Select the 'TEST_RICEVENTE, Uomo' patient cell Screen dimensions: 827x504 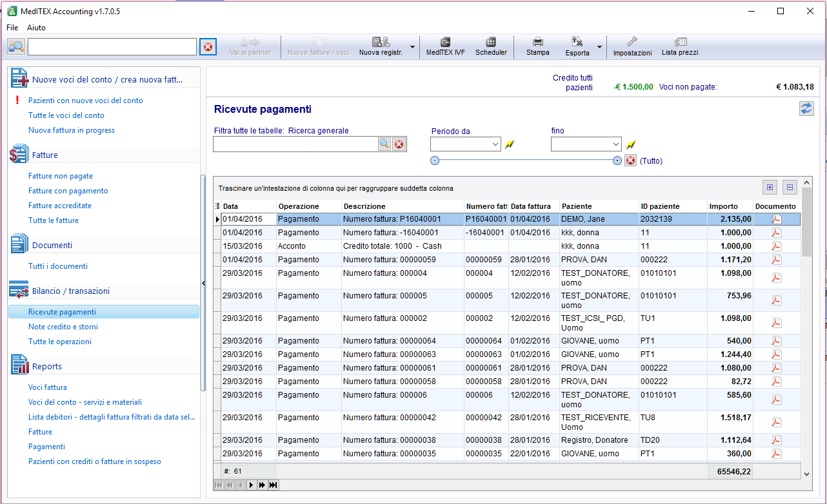coord(599,422)
